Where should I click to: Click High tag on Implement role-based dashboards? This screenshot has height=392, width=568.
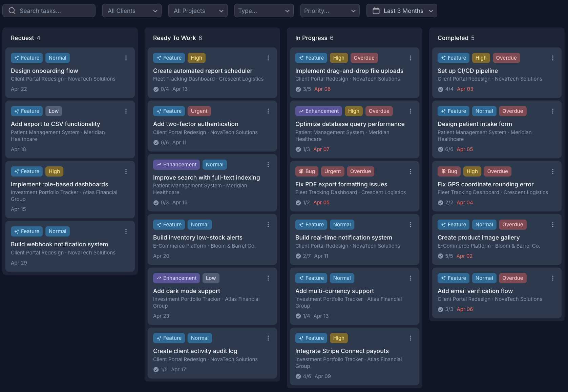coord(54,171)
